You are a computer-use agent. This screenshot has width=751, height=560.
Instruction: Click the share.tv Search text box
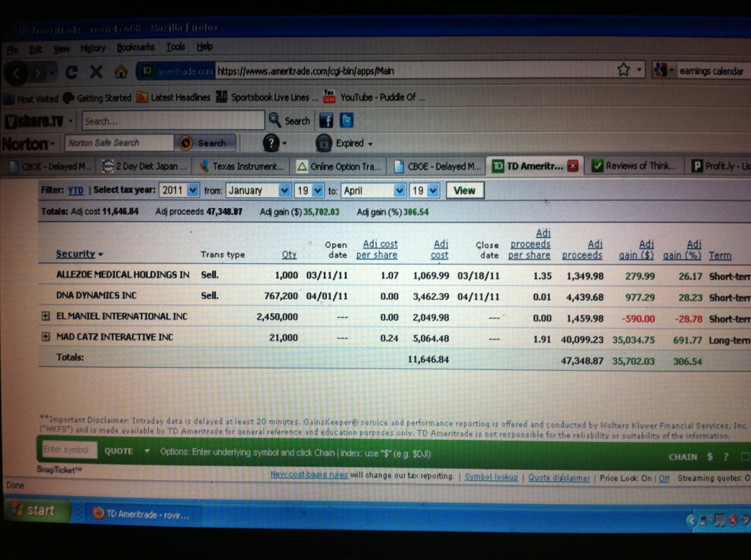point(173,121)
